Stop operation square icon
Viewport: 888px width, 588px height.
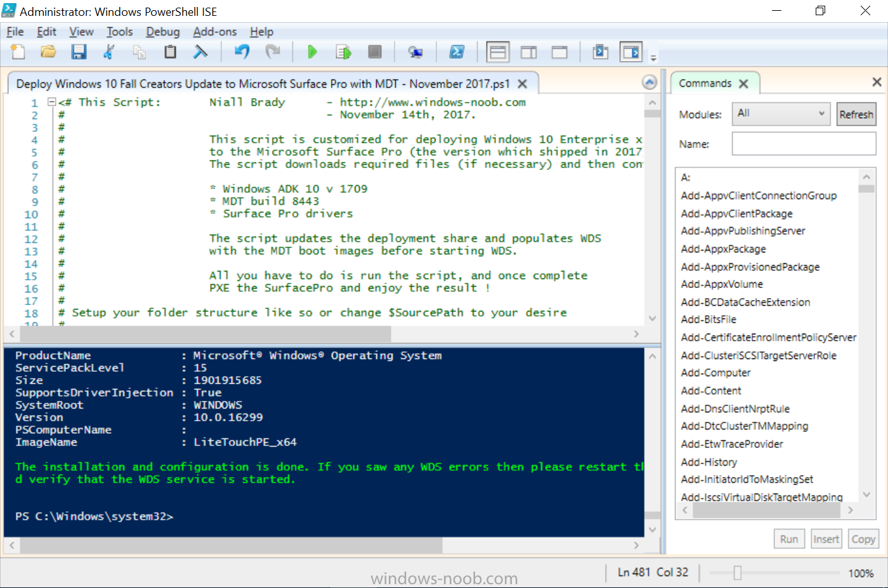[375, 52]
